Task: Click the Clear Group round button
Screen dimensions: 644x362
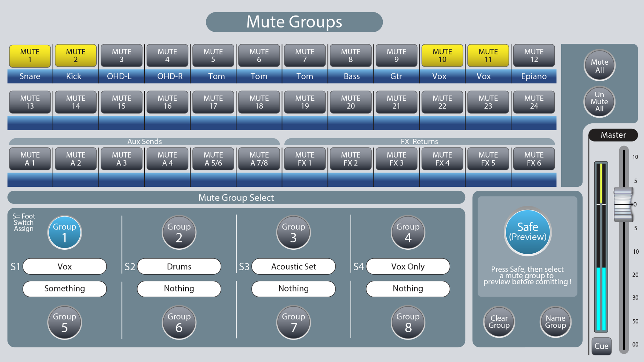Action: tap(499, 322)
